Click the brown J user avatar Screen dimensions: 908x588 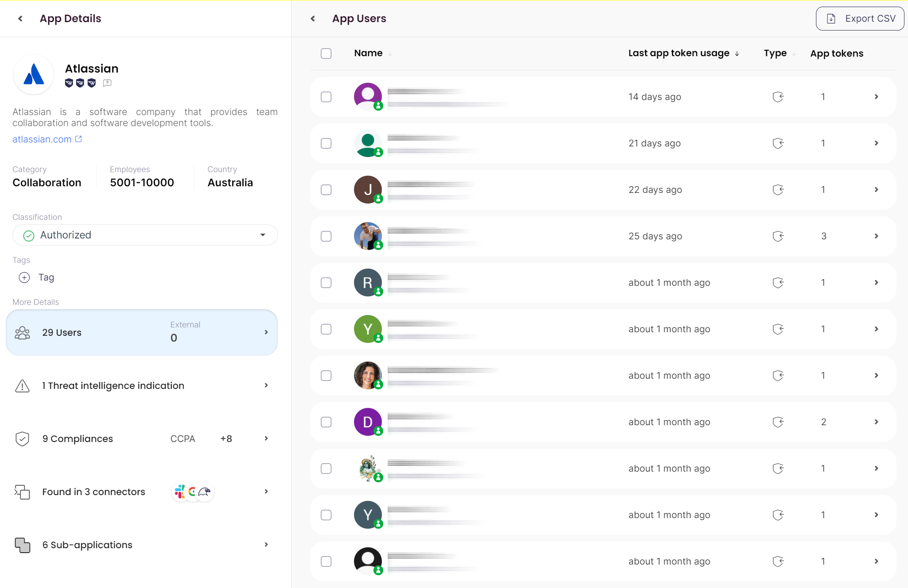coord(368,190)
